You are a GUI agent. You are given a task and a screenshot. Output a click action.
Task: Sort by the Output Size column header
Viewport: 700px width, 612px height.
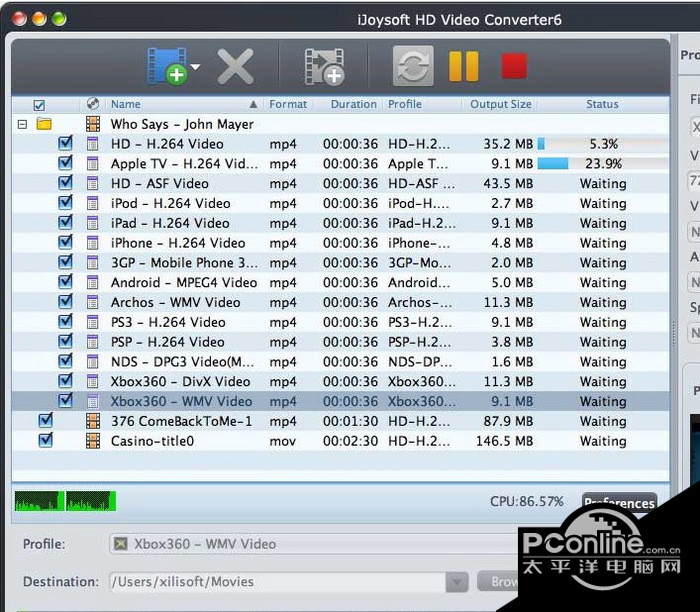[x=500, y=104]
